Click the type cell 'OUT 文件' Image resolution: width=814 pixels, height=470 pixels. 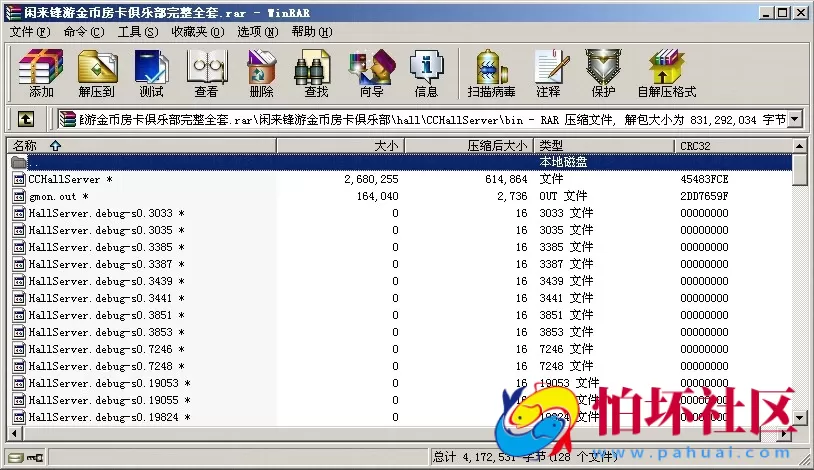coord(563,196)
